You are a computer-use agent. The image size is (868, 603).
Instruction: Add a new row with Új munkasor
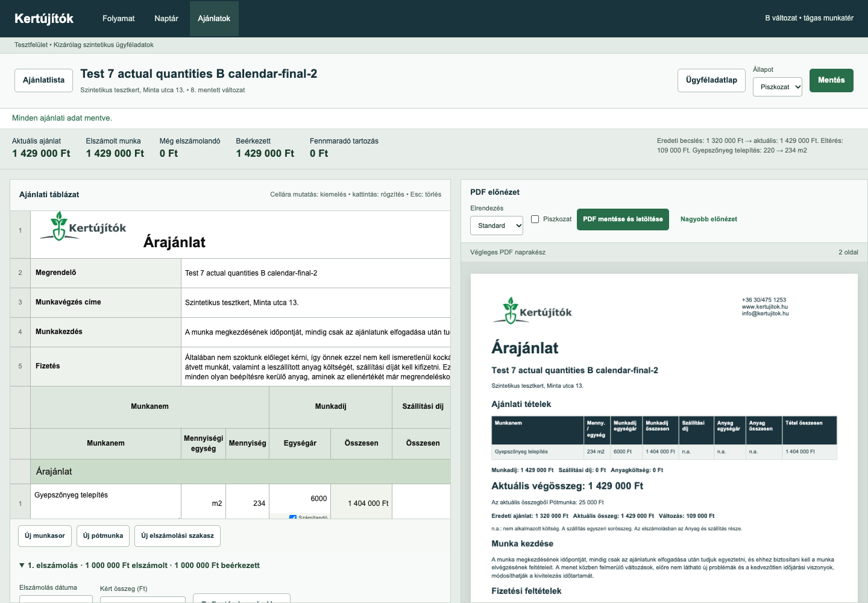pyautogui.click(x=45, y=536)
